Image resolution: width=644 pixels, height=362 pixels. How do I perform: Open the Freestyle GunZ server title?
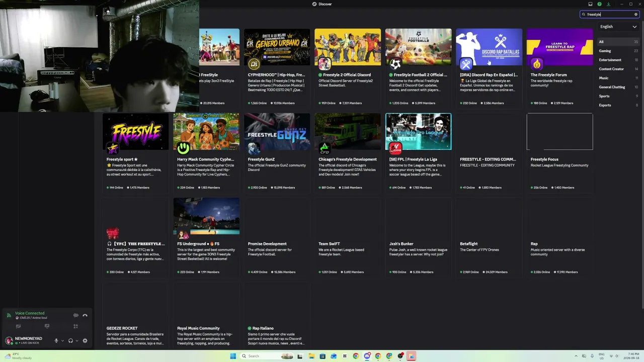(261, 159)
